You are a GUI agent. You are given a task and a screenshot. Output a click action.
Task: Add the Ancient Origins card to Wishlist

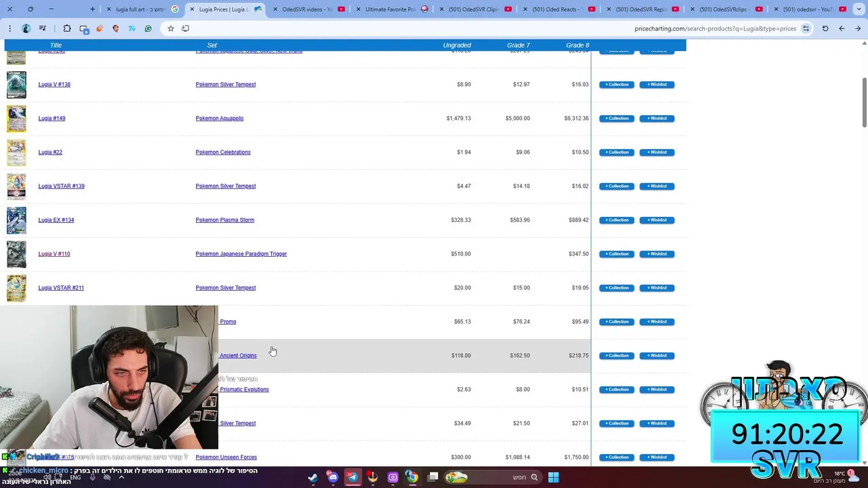pyautogui.click(x=657, y=356)
